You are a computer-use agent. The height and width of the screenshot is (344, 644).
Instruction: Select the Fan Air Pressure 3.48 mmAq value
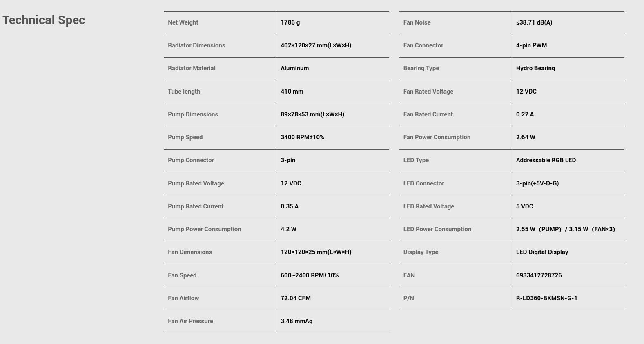pyautogui.click(x=296, y=321)
